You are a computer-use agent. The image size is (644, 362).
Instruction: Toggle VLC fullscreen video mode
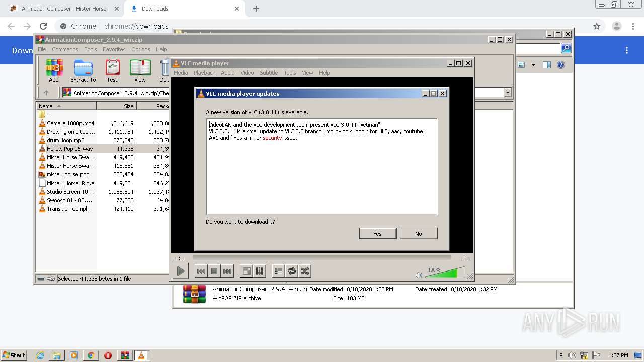[246, 271]
